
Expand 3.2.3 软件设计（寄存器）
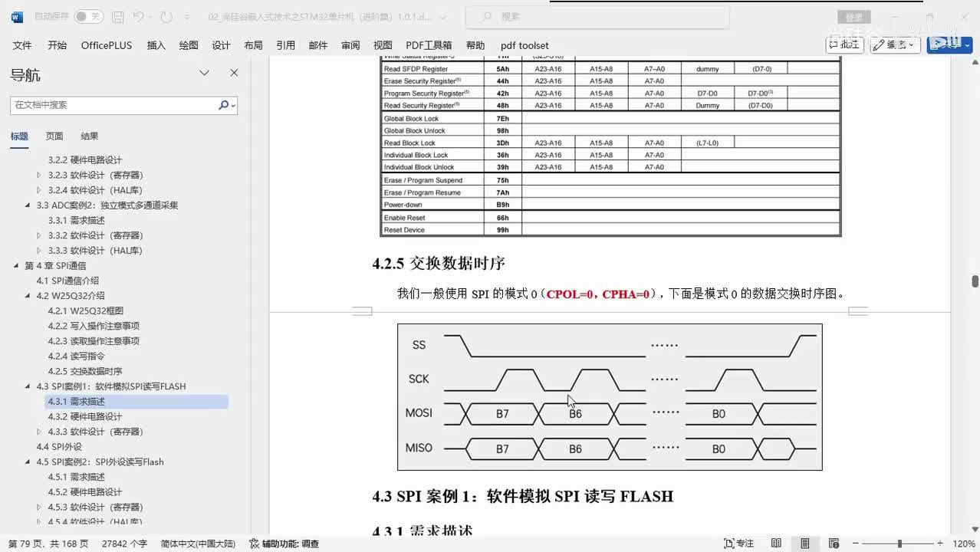point(39,175)
